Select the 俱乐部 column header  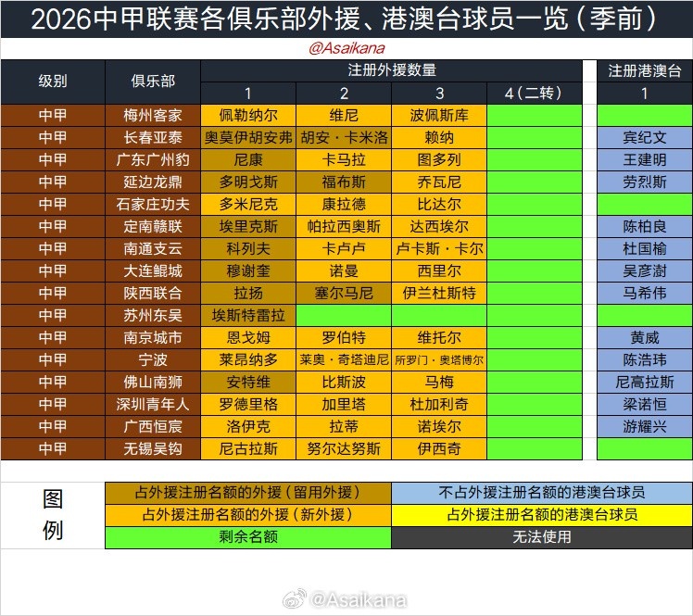click(153, 82)
